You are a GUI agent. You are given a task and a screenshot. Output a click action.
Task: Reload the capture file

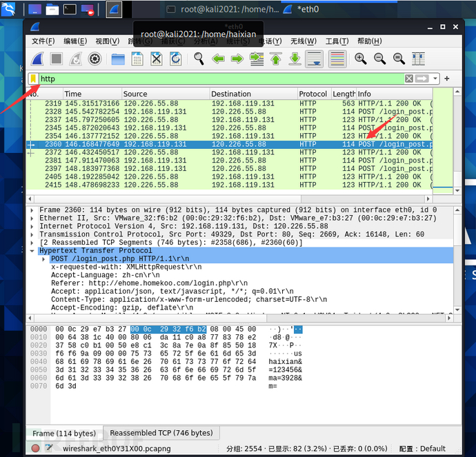pos(175,59)
